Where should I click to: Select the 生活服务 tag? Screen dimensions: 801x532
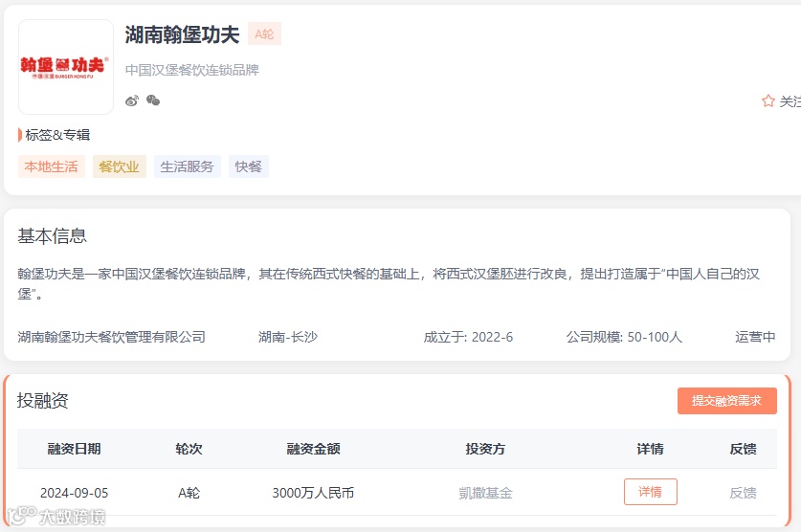click(x=188, y=166)
